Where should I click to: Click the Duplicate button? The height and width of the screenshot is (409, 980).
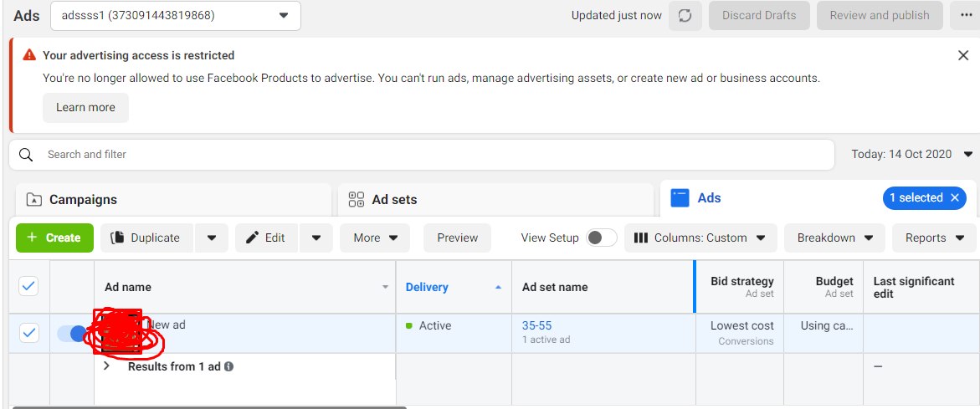[147, 238]
